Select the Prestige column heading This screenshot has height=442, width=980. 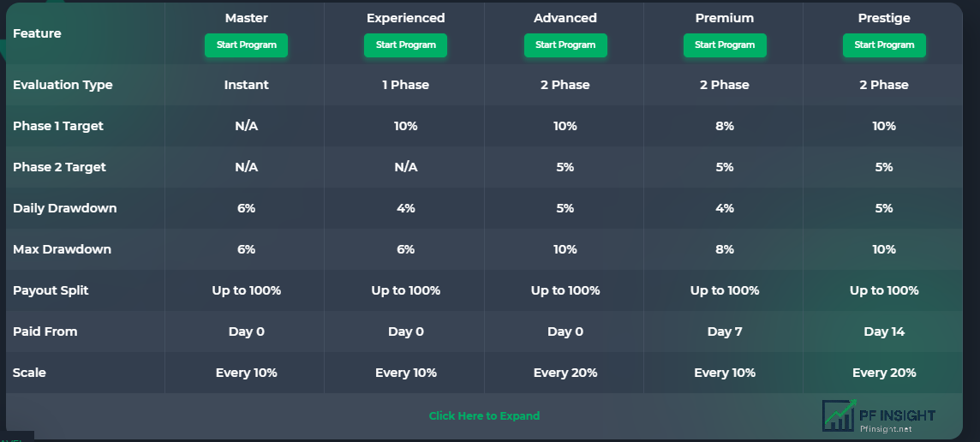point(884,18)
